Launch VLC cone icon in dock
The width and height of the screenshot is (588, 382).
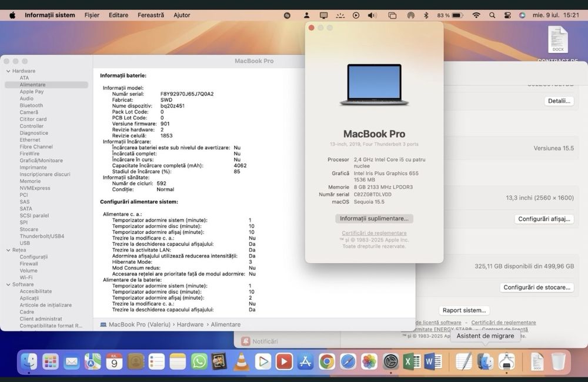tap(242, 362)
